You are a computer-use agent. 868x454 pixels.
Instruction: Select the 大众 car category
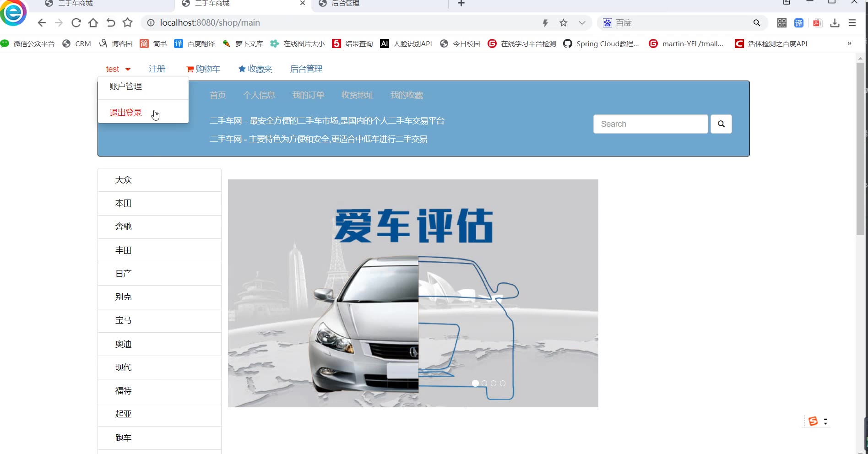click(159, 180)
